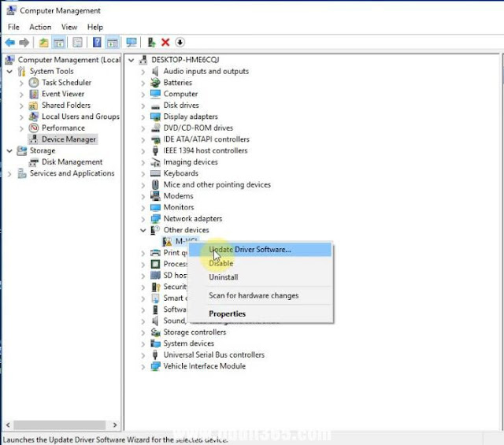This screenshot has width=504, height=445.
Task: Click the Network adapters icon
Action: (x=156, y=219)
